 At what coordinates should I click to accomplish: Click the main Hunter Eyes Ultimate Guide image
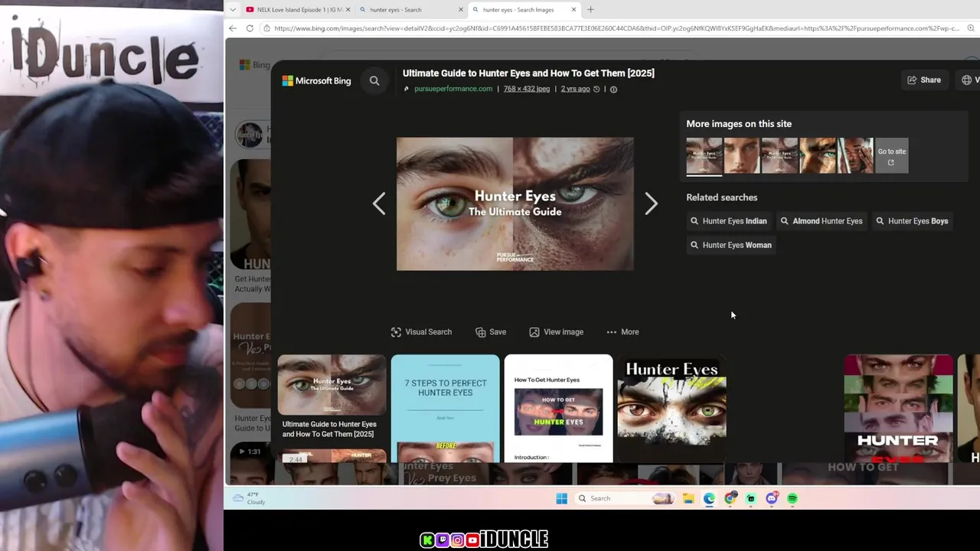click(x=515, y=204)
